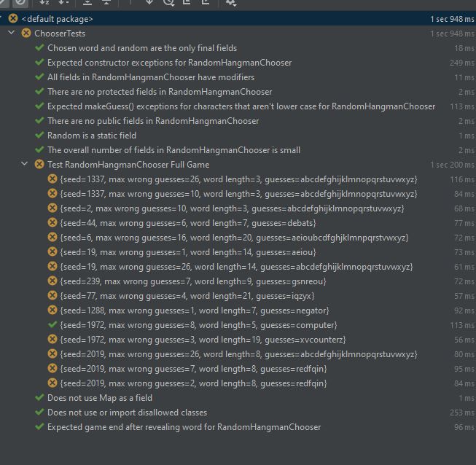The height and width of the screenshot is (465, 476).
Task: Click failed icon for guesses=negator test
Action: [x=52, y=310]
